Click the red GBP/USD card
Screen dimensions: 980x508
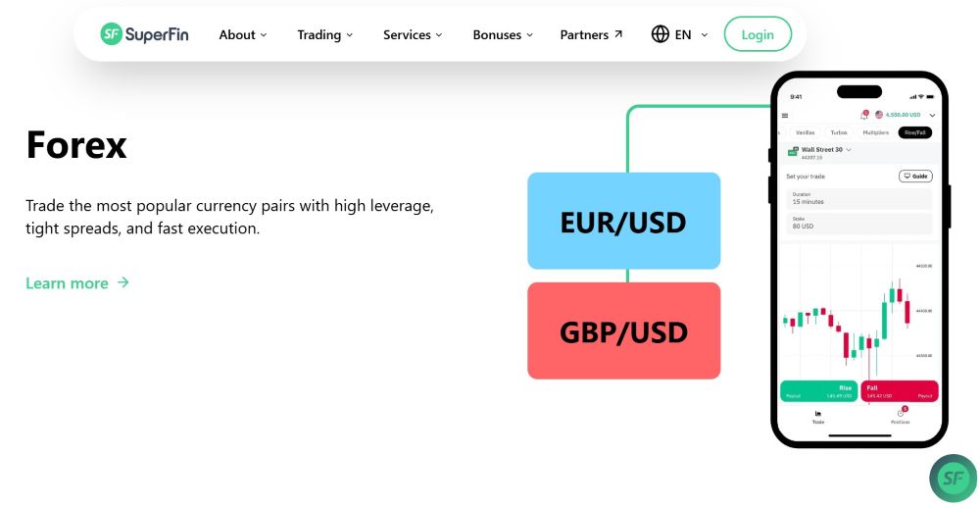[x=623, y=330]
